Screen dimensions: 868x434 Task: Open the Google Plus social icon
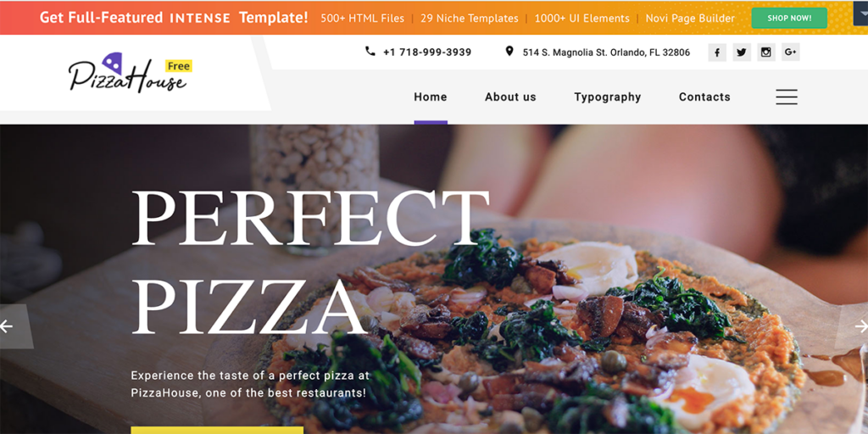click(791, 52)
